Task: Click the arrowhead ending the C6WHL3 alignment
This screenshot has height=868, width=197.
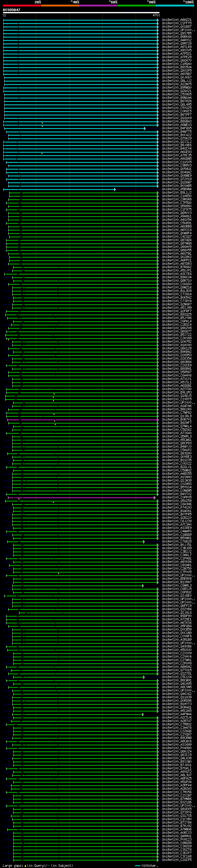Action: (143, 586)
